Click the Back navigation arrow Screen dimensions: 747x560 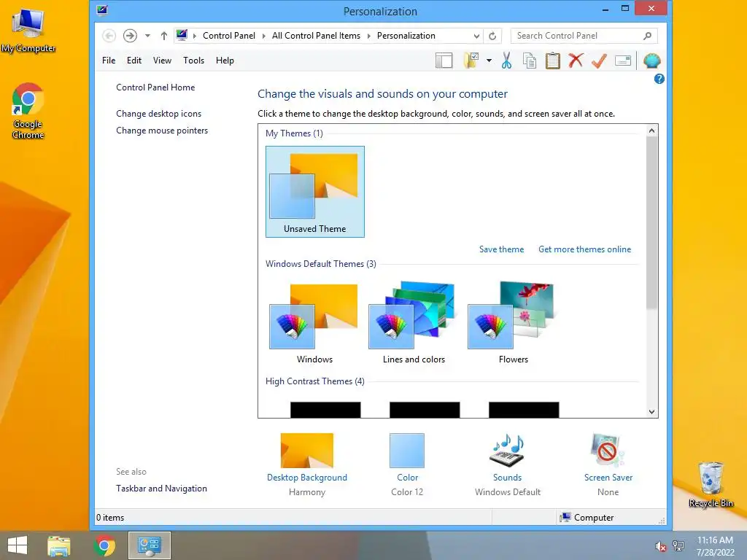click(x=109, y=36)
